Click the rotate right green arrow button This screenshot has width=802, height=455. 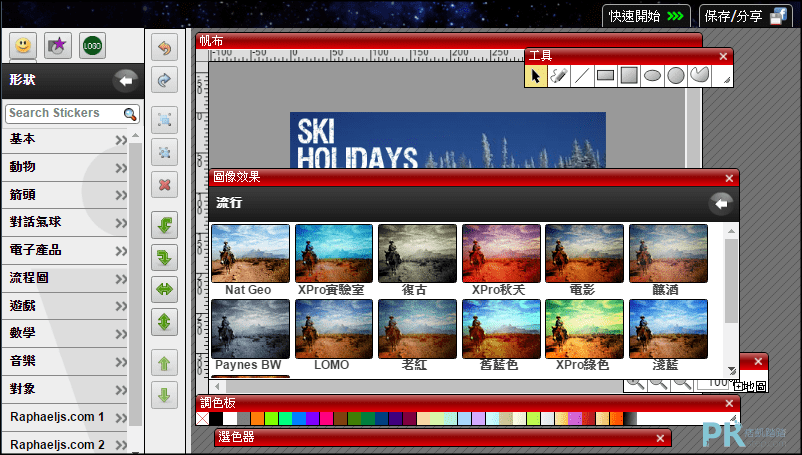click(164, 257)
